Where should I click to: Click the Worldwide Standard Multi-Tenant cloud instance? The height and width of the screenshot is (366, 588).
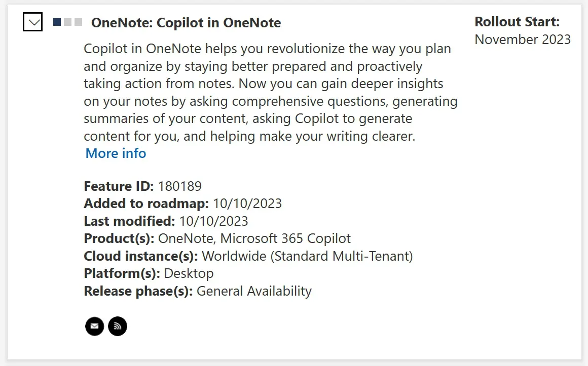(x=308, y=256)
